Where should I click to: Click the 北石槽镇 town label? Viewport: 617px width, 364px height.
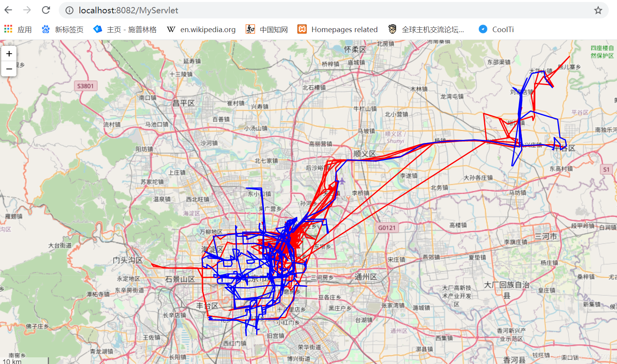pyautogui.click(x=314, y=87)
